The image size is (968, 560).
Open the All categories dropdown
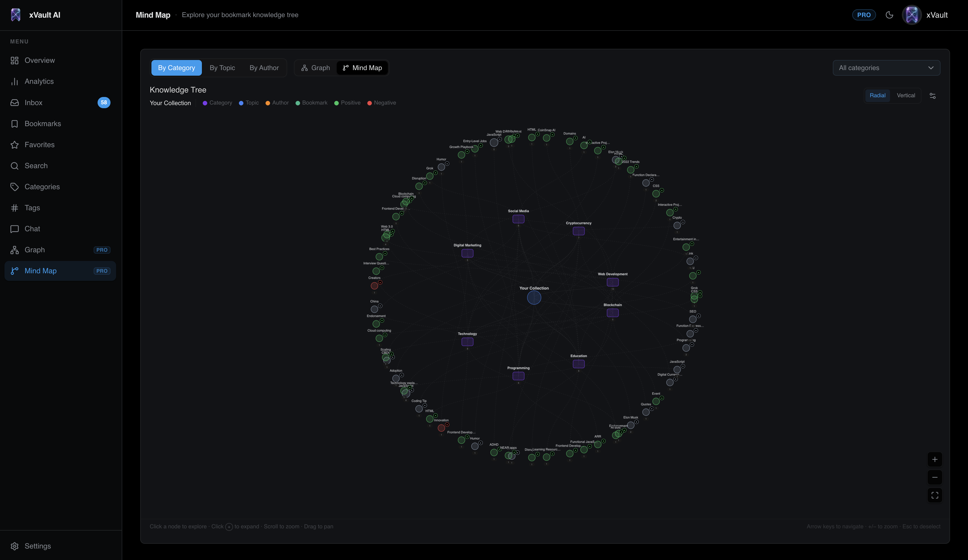[887, 68]
